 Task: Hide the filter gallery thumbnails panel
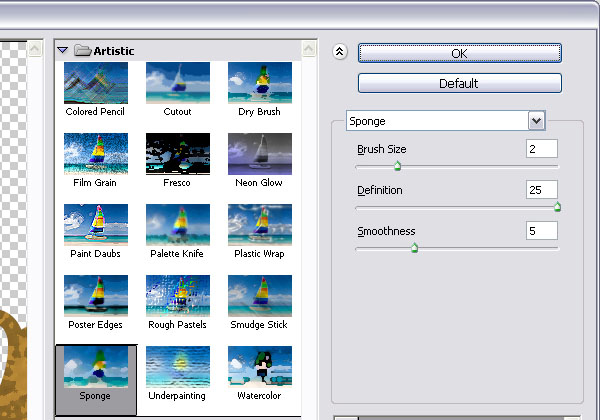pyautogui.click(x=340, y=52)
